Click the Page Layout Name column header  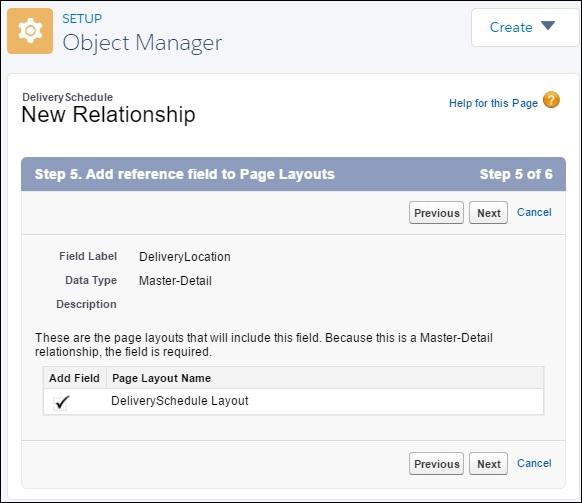pyautogui.click(x=161, y=378)
